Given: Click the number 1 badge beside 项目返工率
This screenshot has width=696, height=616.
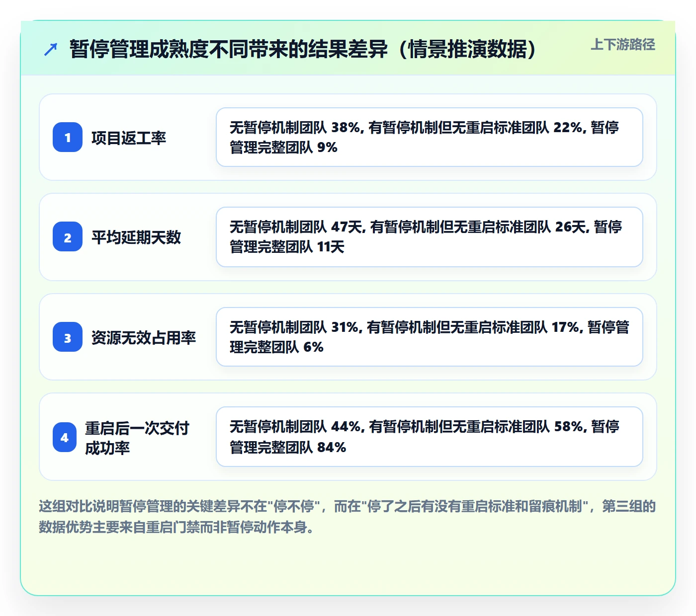Looking at the screenshot, I should tap(68, 137).
